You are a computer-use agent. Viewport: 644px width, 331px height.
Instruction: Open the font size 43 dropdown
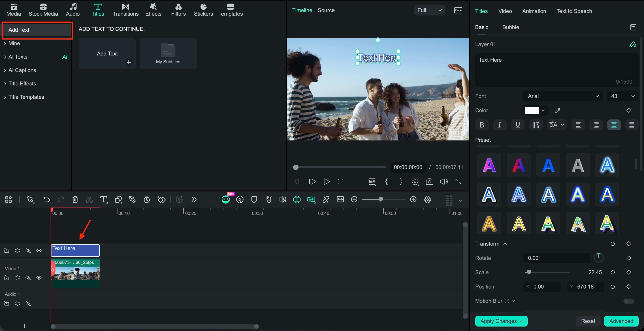click(622, 96)
